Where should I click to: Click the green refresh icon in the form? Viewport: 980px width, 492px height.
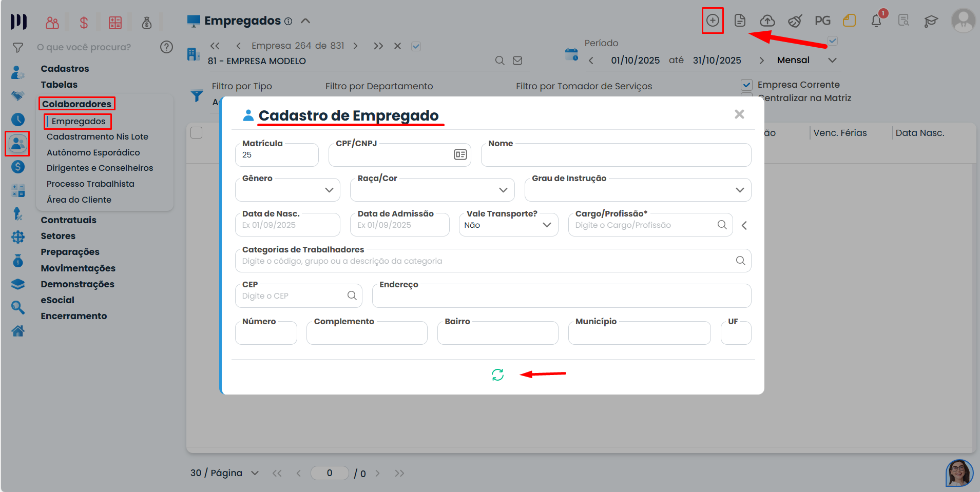497,375
